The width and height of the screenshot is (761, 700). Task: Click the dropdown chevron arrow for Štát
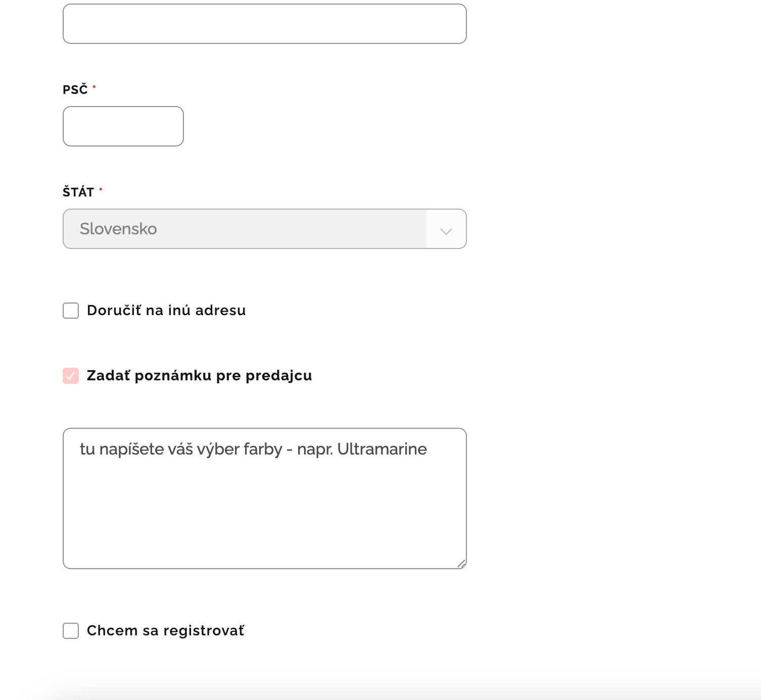pyautogui.click(x=446, y=231)
